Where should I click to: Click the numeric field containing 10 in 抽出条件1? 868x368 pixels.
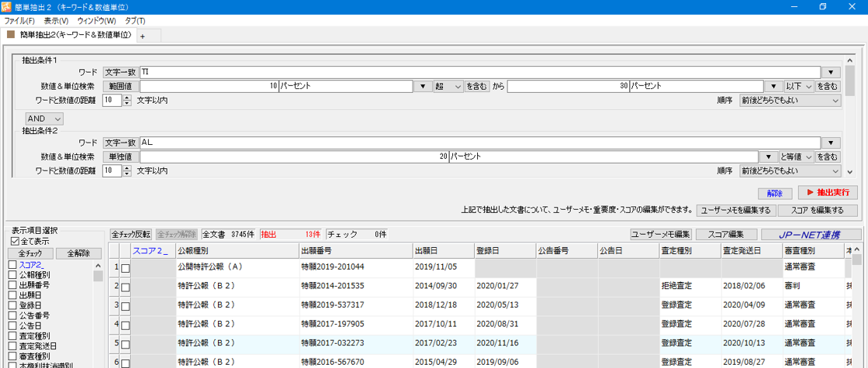209,87
